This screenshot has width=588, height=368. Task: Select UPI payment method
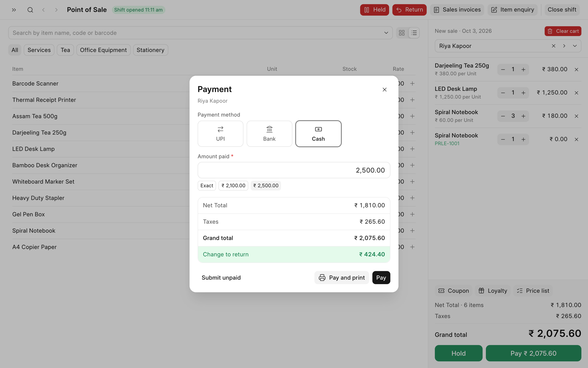pyautogui.click(x=220, y=134)
